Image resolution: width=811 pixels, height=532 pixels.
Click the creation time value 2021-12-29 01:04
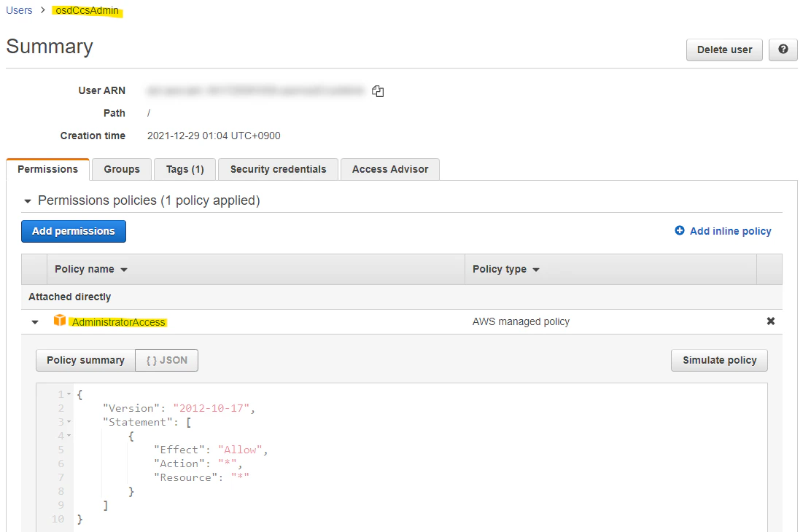point(214,136)
